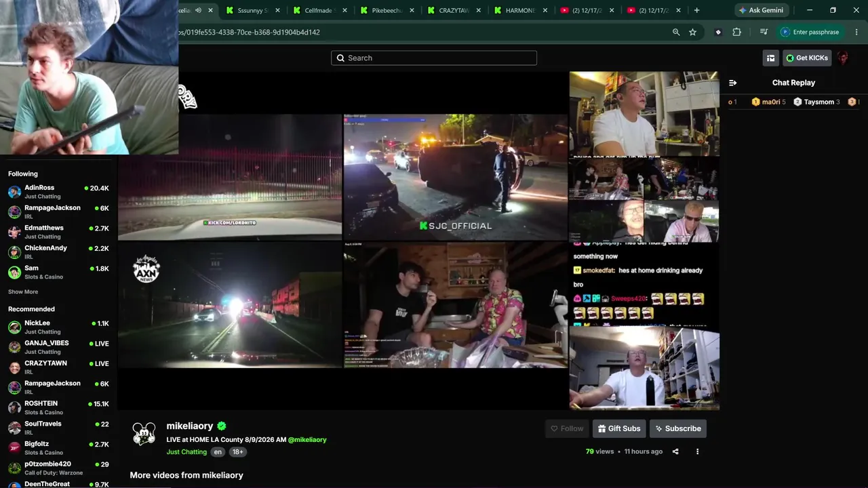Viewport: 868px width, 488px height.
Task: Open the media controls icon
Action: [x=764, y=32]
